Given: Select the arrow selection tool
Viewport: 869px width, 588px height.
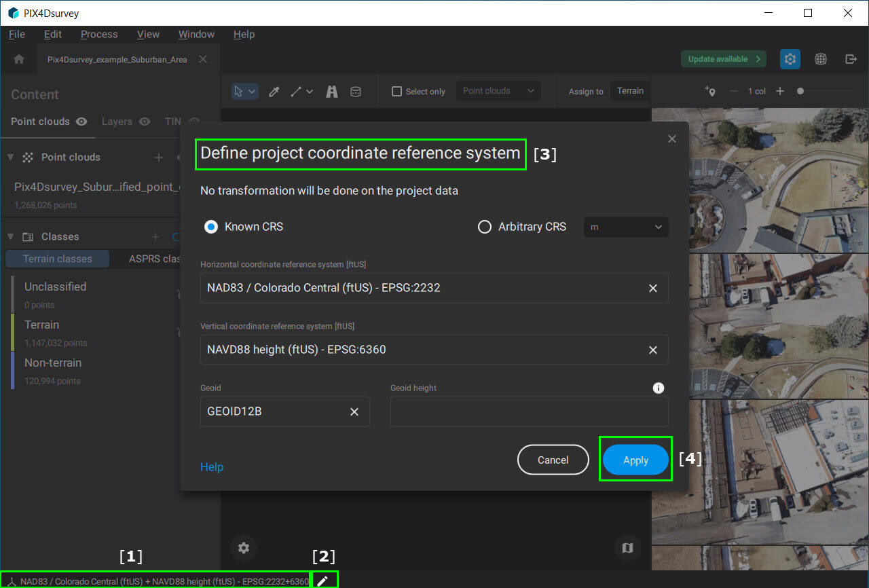Looking at the screenshot, I should (x=238, y=91).
